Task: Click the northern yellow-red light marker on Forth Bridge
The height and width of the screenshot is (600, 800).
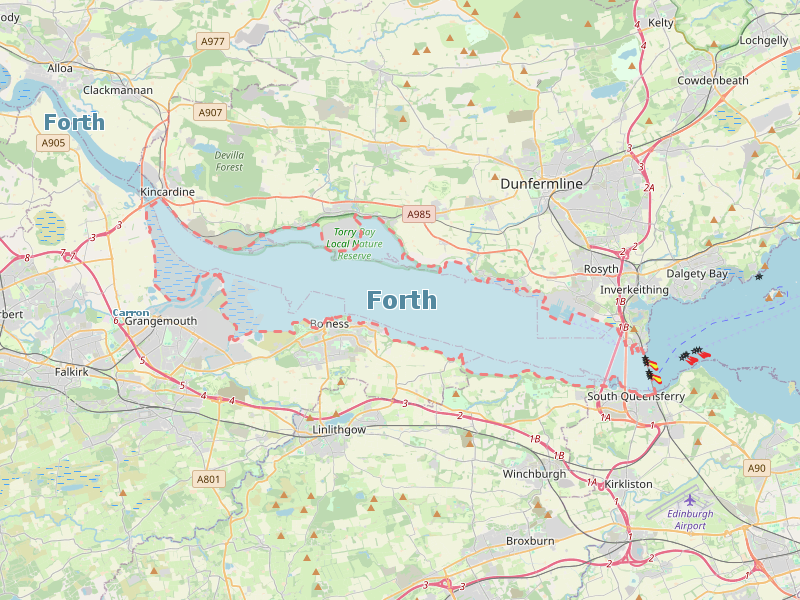Action: tap(651, 364)
